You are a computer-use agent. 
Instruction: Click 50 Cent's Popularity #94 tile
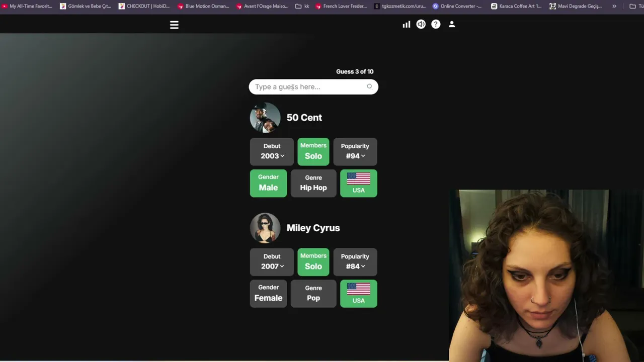(x=355, y=151)
